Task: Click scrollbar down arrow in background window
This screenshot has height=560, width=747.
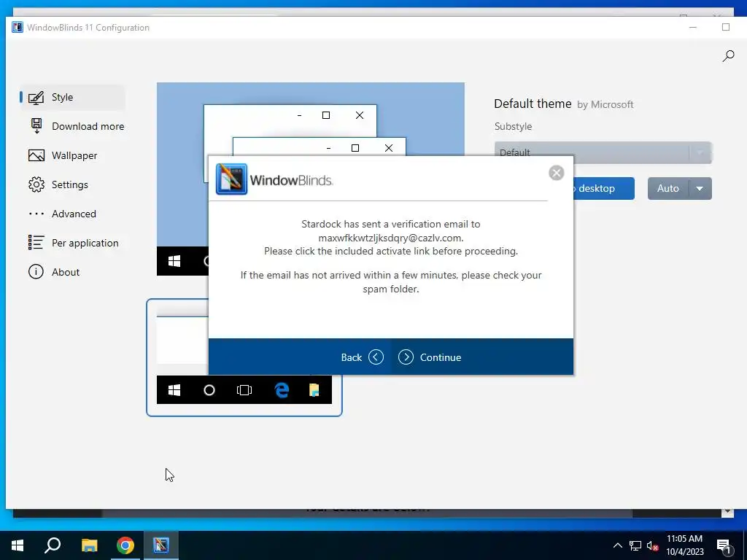Action: [x=727, y=512]
